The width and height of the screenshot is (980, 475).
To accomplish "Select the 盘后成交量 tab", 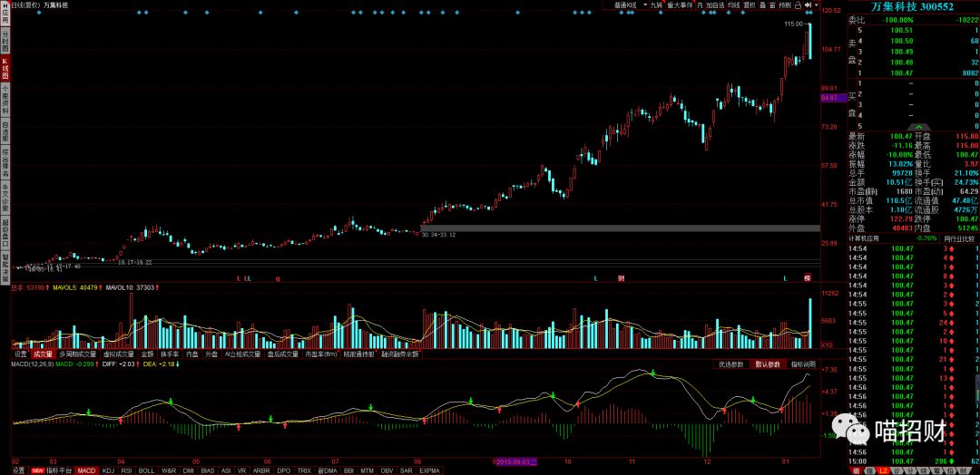I will tap(283, 354).
